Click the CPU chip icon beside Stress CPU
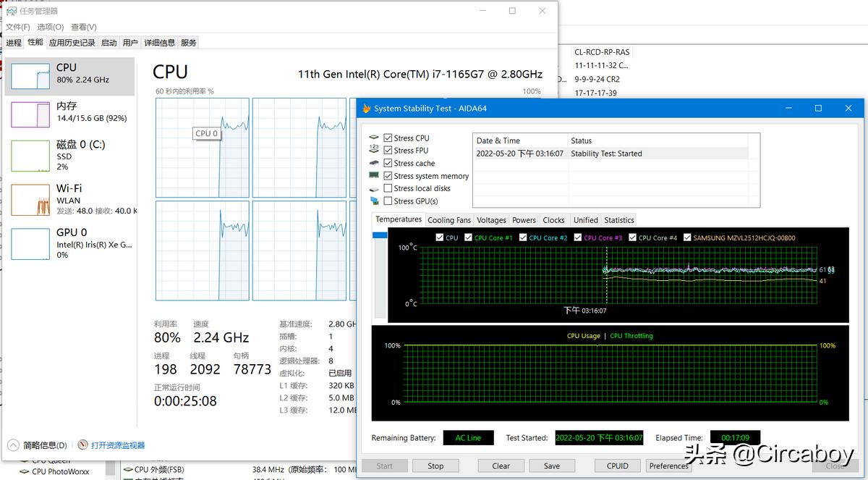 374,137
